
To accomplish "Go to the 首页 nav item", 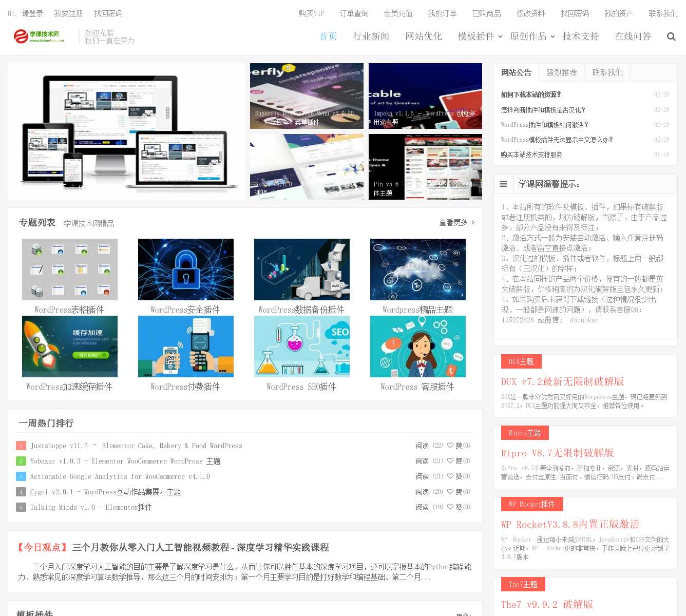I will [328, 36].
